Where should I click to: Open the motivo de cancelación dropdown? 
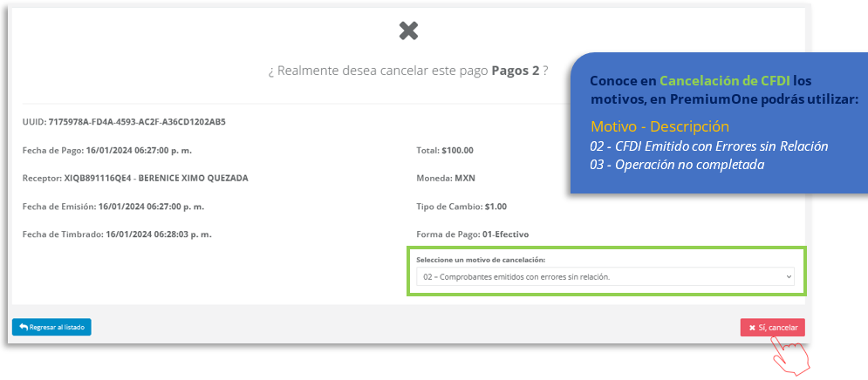coord(605,276)
